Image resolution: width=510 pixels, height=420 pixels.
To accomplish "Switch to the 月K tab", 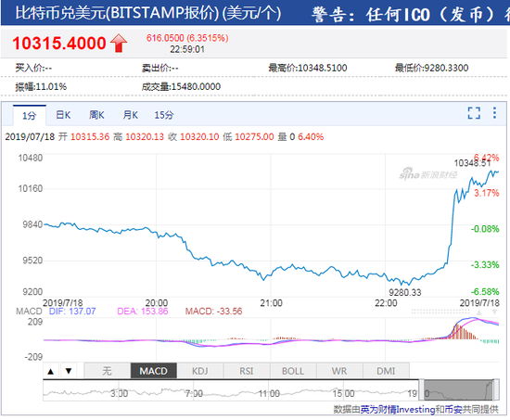I will pos(131,115).
